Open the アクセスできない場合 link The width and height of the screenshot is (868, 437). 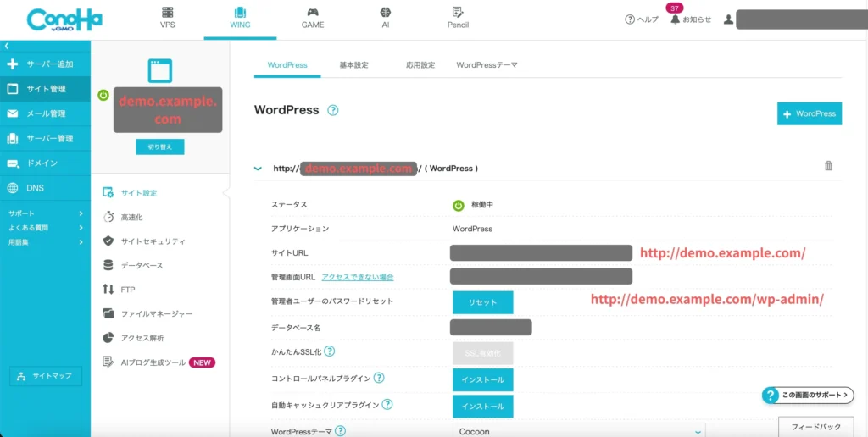pos(358,277)
